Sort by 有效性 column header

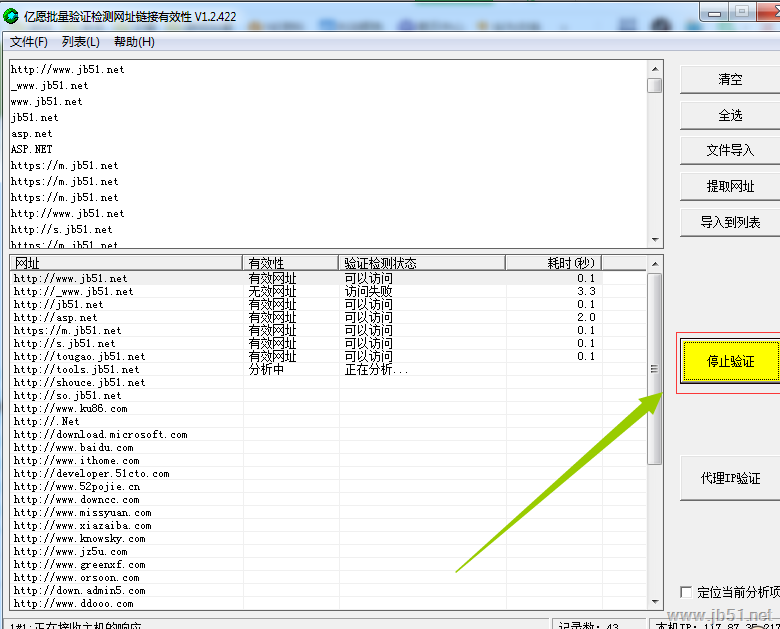[290, 263]
